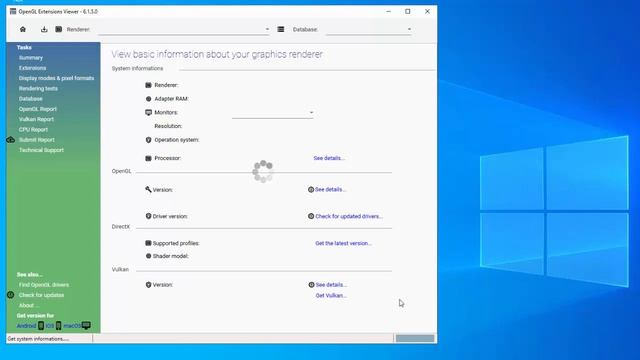Click Check for updates in sidebar

(x=41, y=295)
